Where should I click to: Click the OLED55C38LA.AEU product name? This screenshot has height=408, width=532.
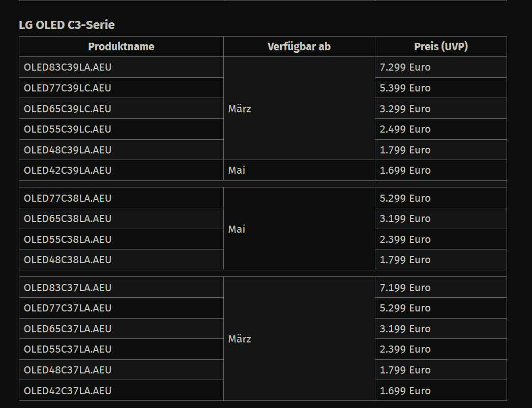67,239
